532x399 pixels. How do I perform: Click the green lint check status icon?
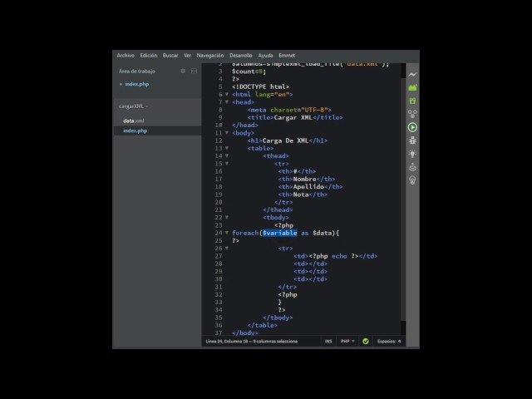click(366, 342)
